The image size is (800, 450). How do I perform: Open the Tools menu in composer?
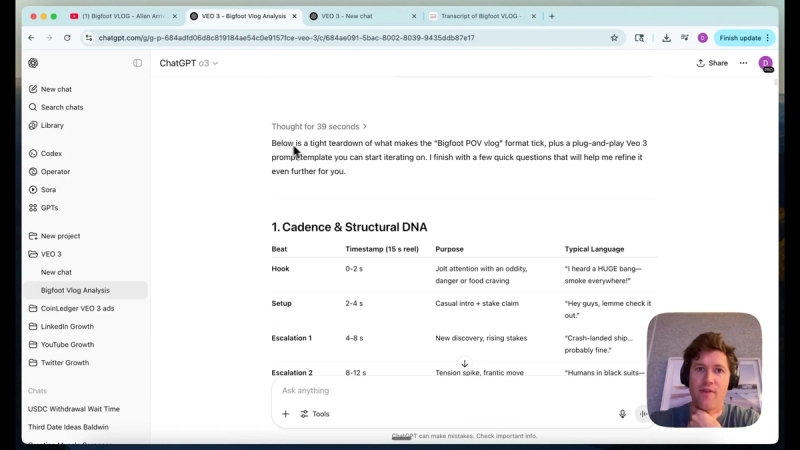(x=315, y=414)
